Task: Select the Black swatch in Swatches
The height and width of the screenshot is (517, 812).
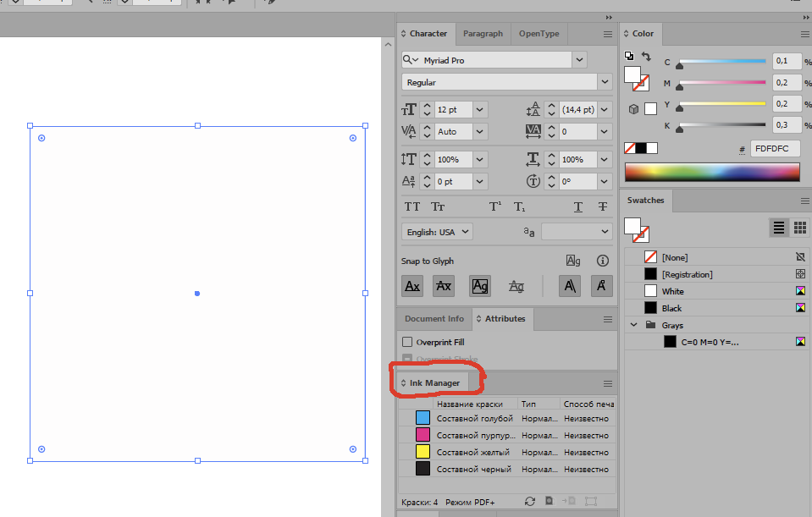Action: tap(716, 309)
